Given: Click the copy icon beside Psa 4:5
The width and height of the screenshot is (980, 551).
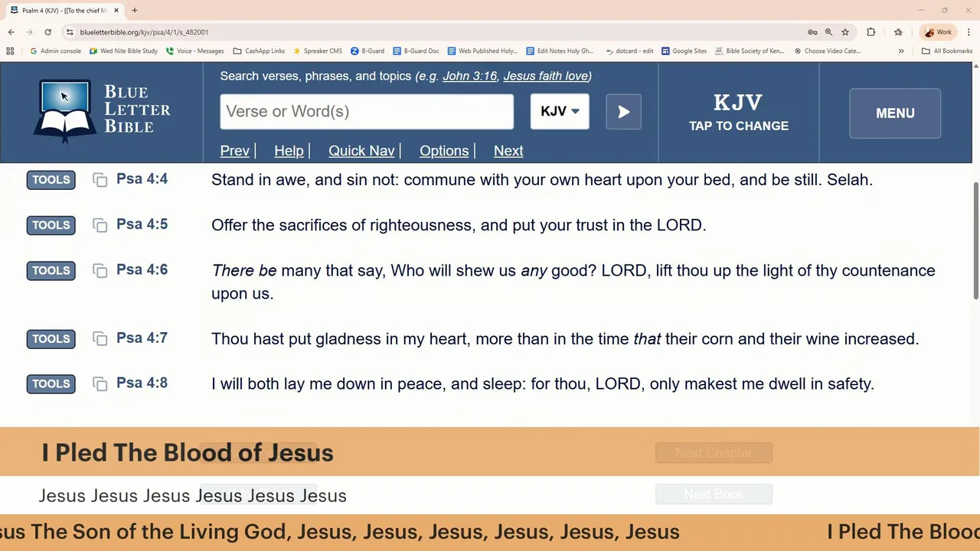Looking at the screenshot, I should (100, 225).
